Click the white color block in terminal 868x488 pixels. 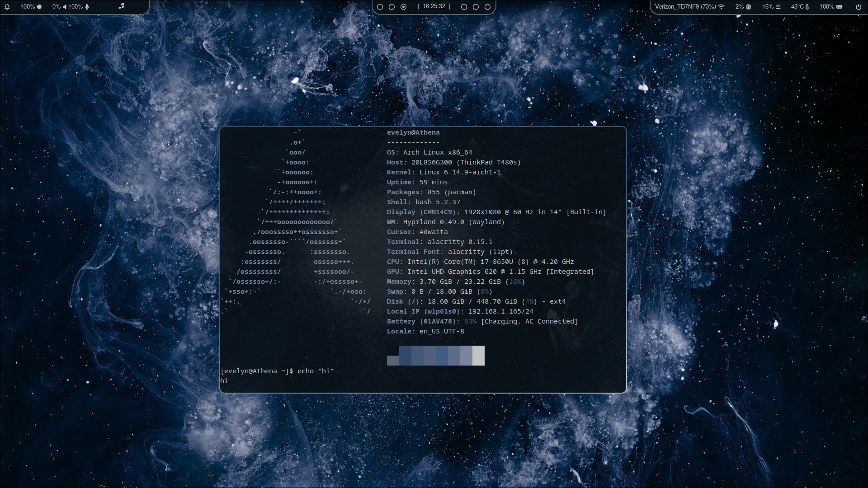(478, 356)
